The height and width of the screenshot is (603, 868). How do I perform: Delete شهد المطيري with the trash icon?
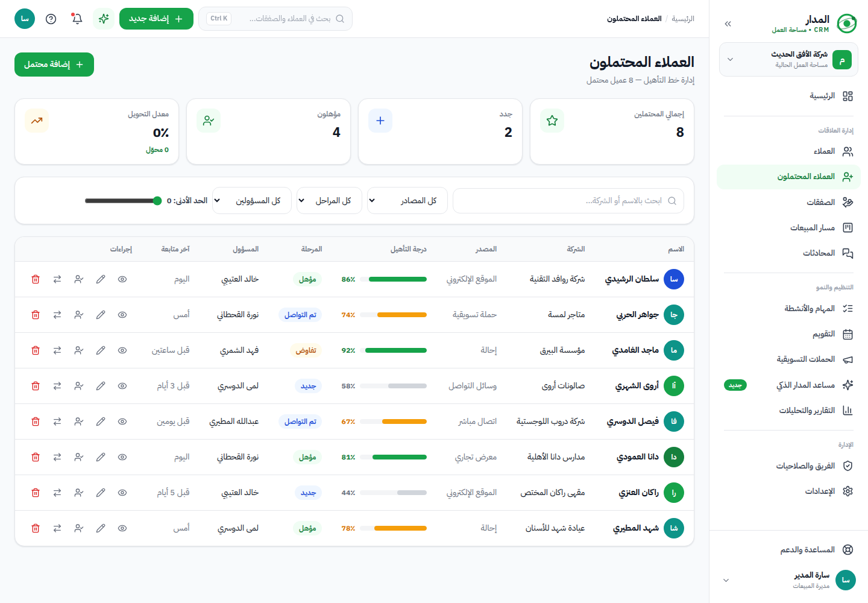pyautogui.click(x=36, y=528)
